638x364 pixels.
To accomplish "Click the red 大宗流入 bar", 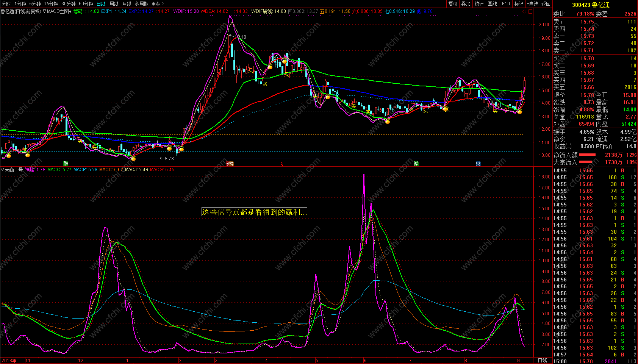I will 586,162.
